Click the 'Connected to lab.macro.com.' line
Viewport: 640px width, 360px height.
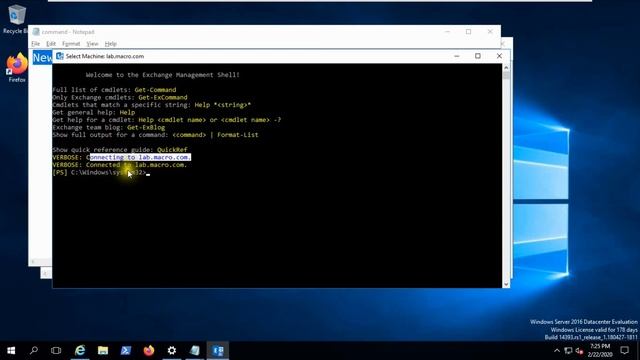click(x=120, y=165)
